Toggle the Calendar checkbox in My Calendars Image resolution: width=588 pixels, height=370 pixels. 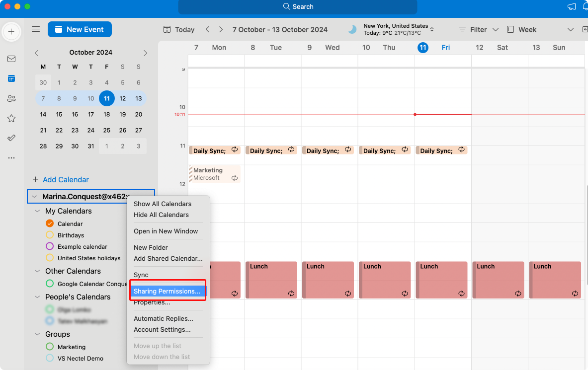(50, 223)
